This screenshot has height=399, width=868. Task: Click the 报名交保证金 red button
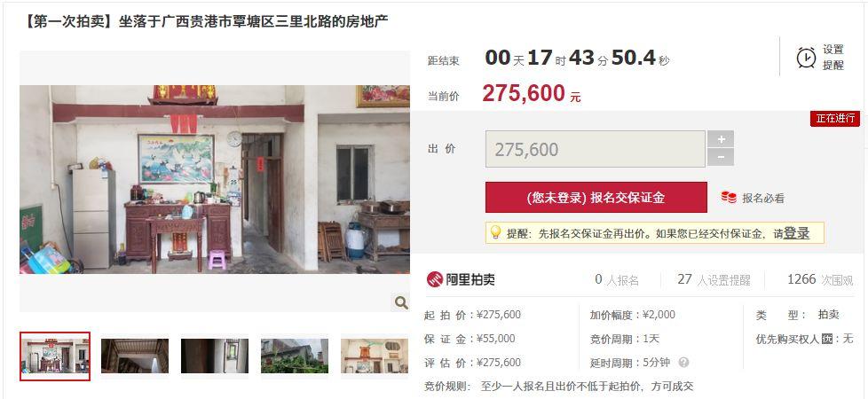(x=596, y=198)
